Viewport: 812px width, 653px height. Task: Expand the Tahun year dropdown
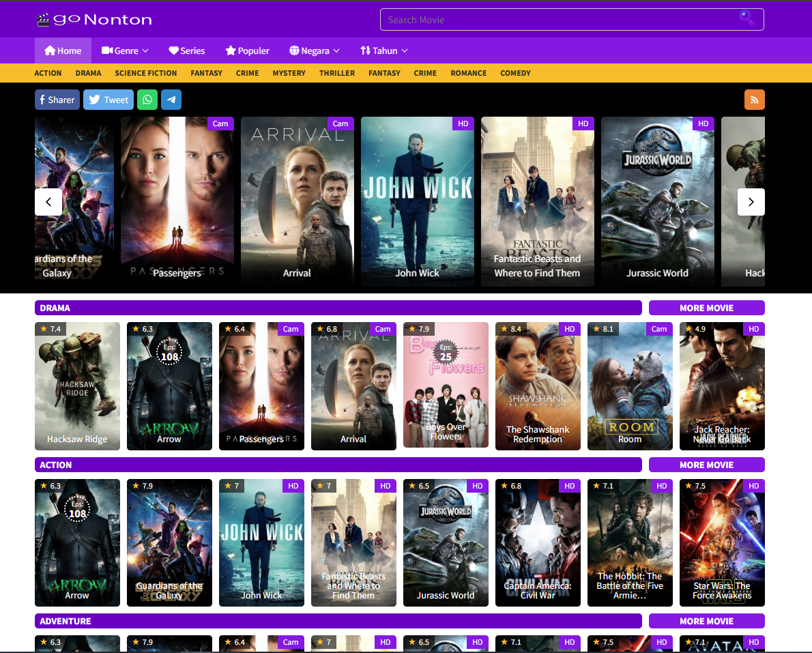click(383, 50)
